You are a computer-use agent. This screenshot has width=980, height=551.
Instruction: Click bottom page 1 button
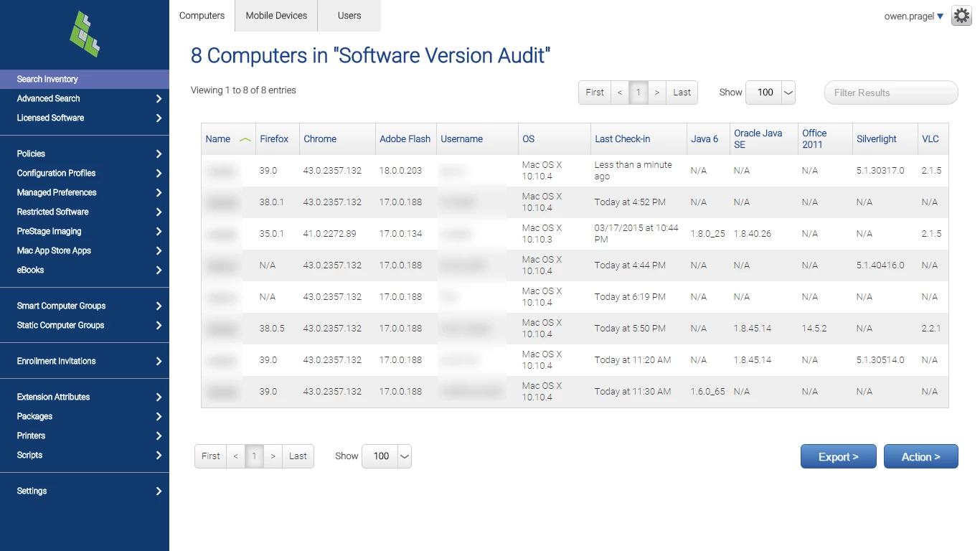point(254,456)
